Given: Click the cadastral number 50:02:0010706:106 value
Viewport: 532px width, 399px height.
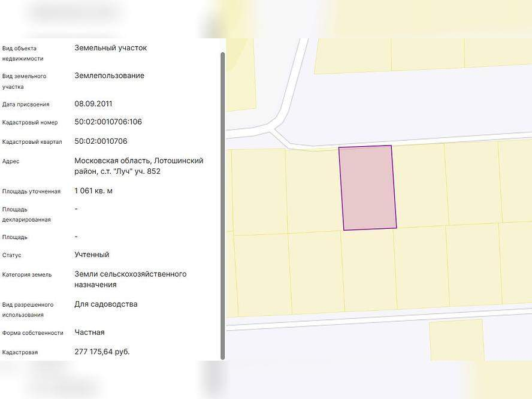Looking at the screenshot, I should 108,122.
